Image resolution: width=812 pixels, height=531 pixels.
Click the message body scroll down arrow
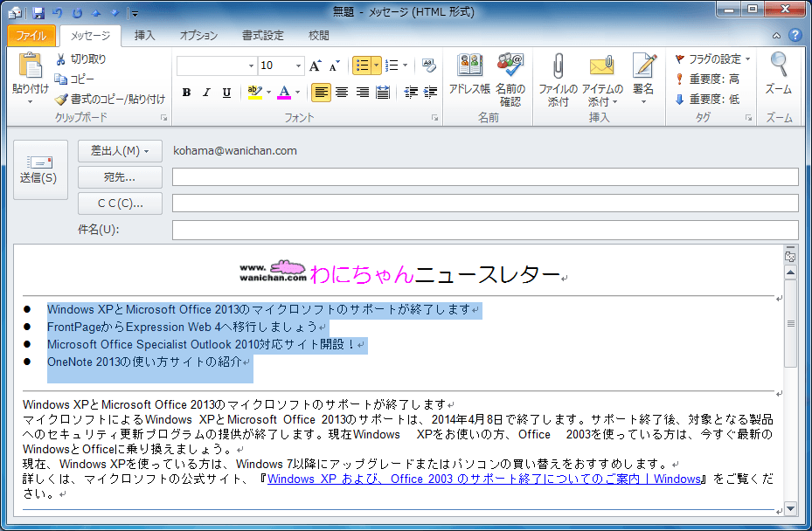pyautogui.click(x=790, y=509)
